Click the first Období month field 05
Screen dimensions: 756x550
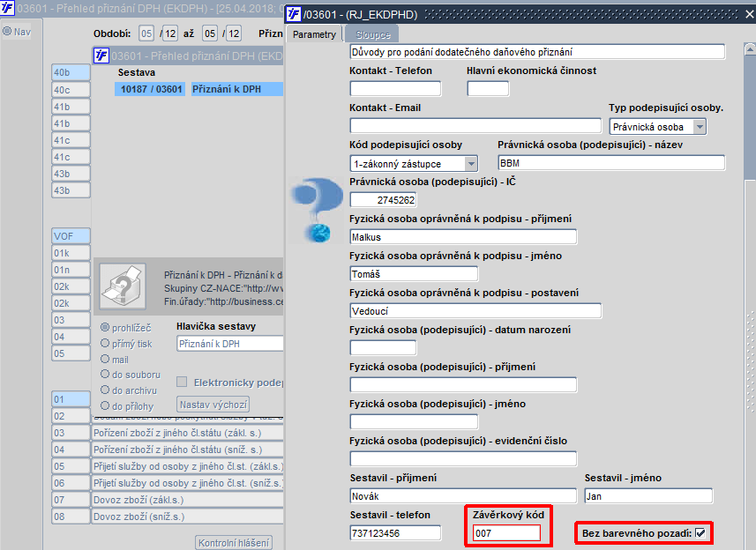(x=146, y=33)
